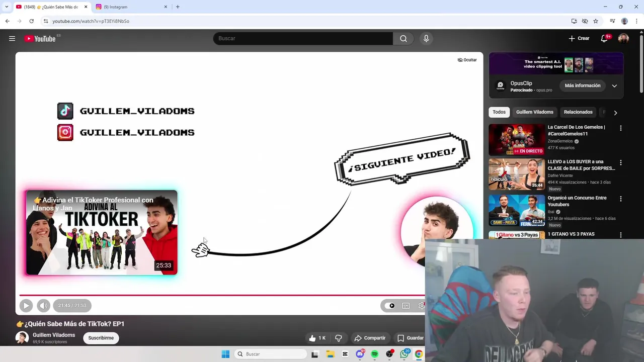
Task: Open options for La Carcel De Los Gemelos
Action: coord(620,128)
